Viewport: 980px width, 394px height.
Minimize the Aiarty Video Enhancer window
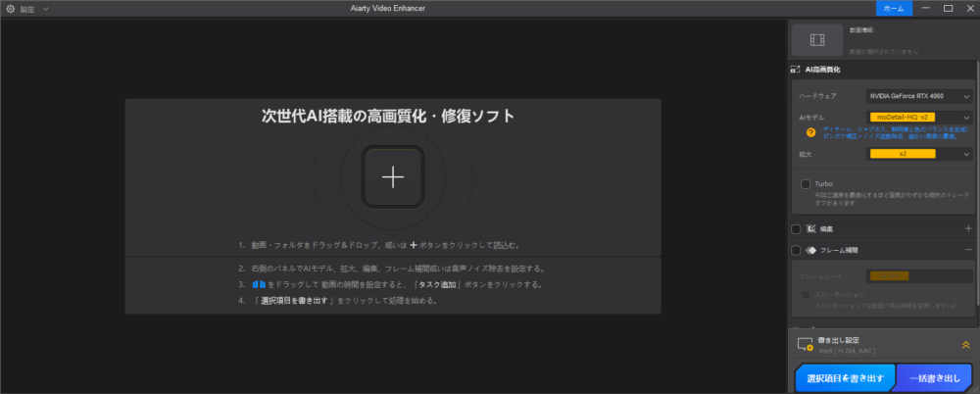(926, 8)
